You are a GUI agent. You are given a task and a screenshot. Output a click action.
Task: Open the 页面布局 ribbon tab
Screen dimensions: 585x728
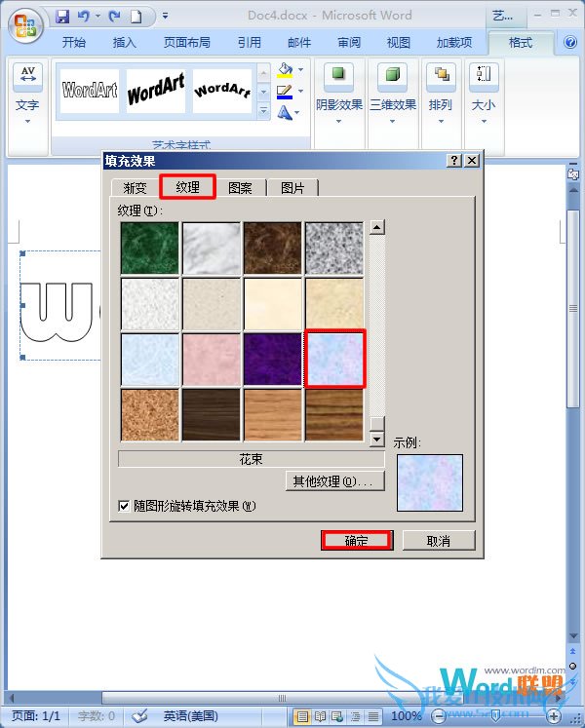(187, 43)
